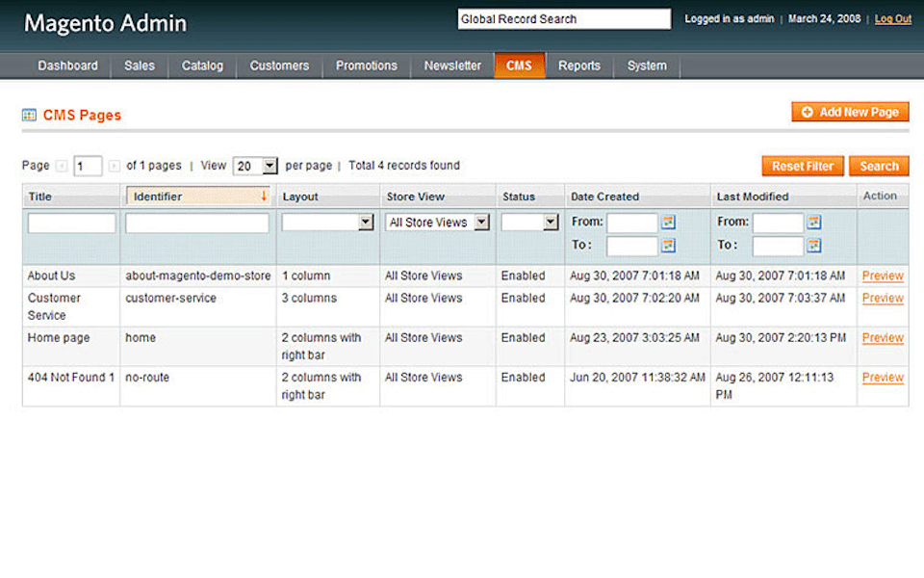
Task: Click Last Modified To input
Action: point(778,246)
